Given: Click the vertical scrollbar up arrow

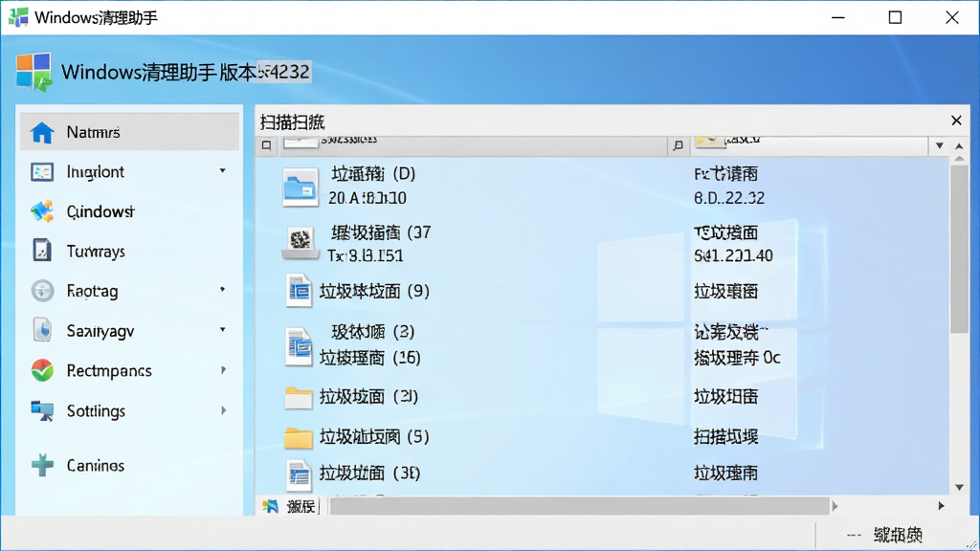Looking at the screenshot, I should [959, 146].
